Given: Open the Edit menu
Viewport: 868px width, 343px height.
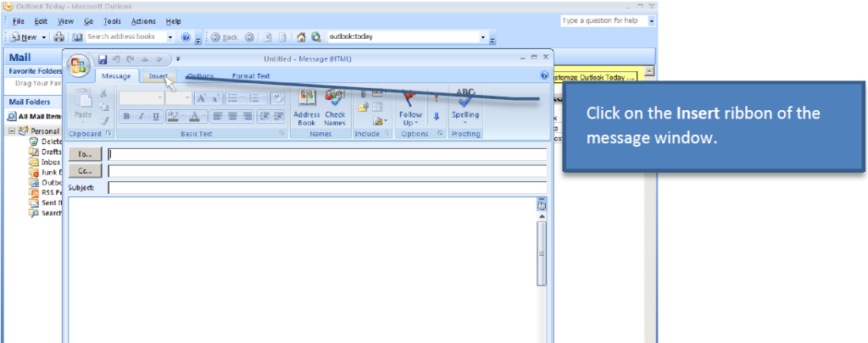Looking at the screenshot, I should point(41,21).
